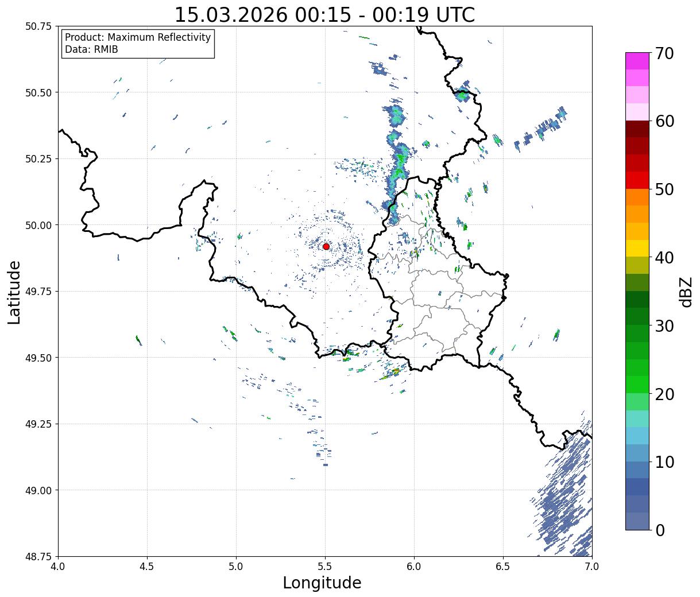
Task: Click the 'Longitude' axis label
Action: [x=322, y=583]
